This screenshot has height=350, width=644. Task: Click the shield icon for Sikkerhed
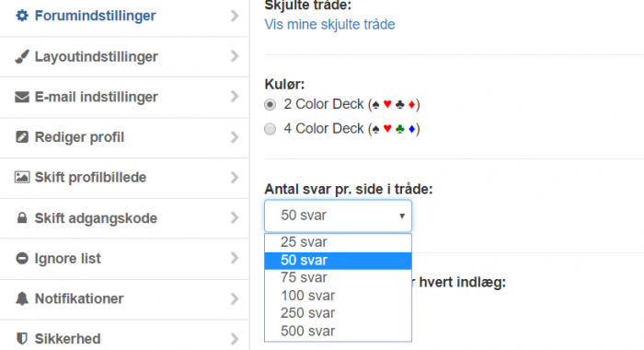22,339
